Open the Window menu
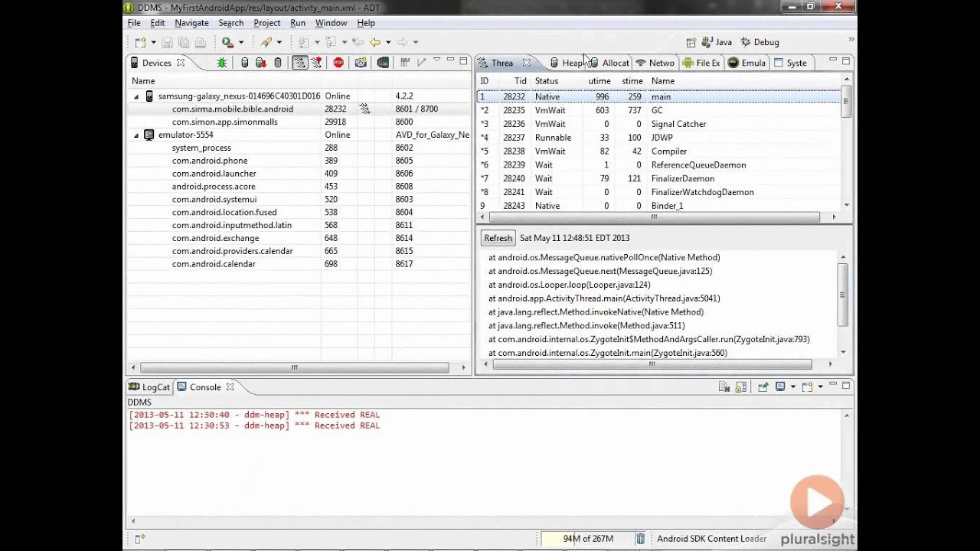 (x=331, y=23)
